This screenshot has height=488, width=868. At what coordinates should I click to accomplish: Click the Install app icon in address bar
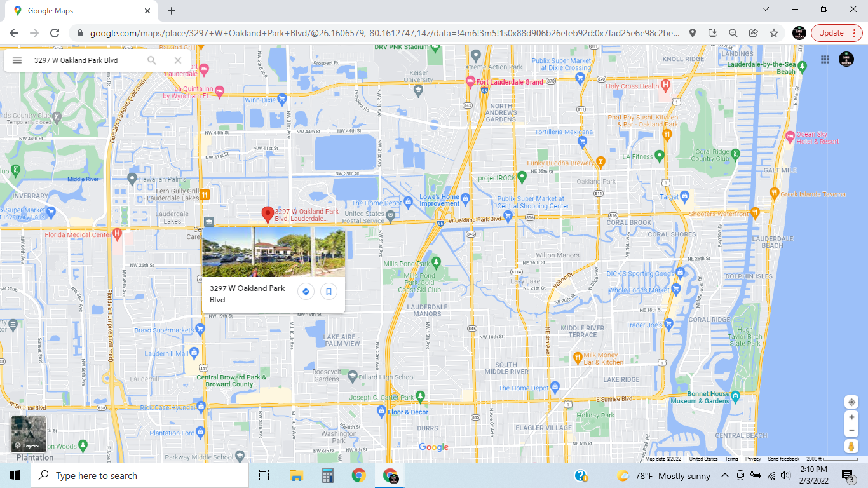(712, 33)
